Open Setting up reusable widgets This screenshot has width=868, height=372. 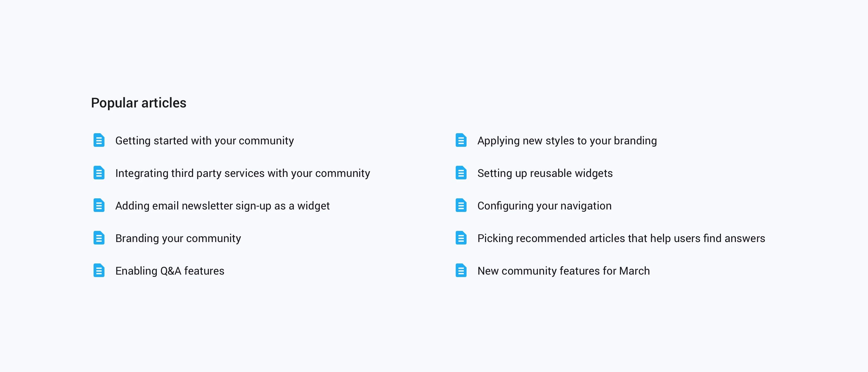[x=545, y=173]
